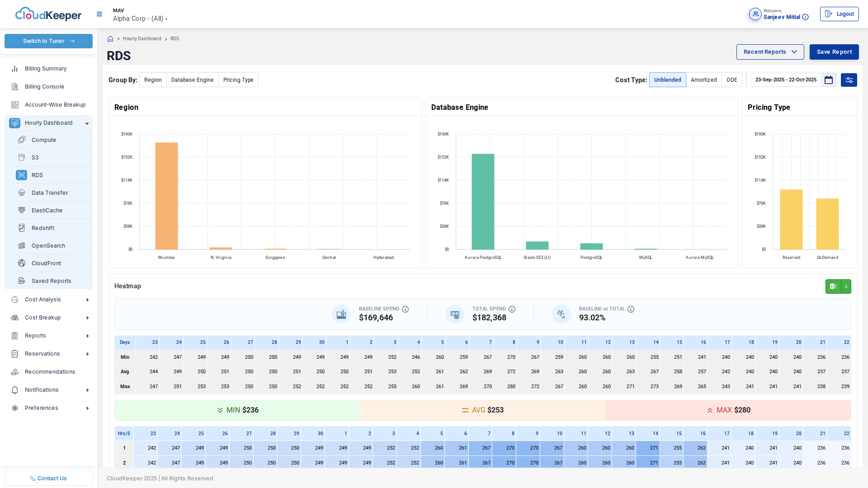Select Unblended cost type

click(x=667, y=80)
